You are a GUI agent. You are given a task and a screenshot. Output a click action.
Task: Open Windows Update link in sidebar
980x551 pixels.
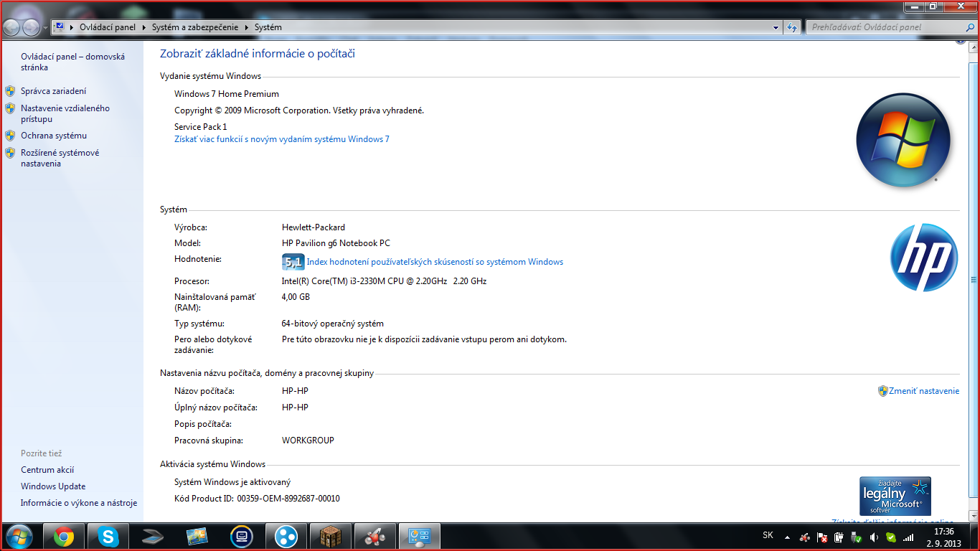tap(53, 486)
